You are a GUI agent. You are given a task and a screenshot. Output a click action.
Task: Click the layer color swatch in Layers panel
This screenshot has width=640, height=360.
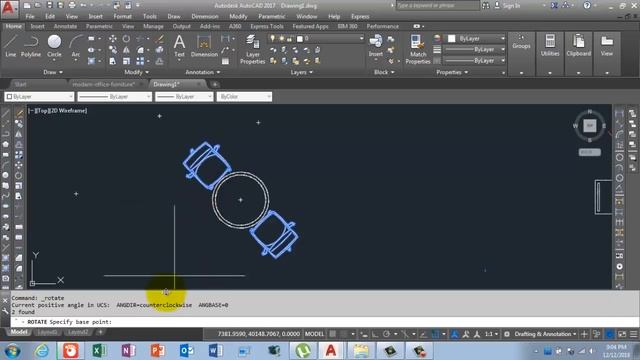pyautogui.click(x=300, y=38)
